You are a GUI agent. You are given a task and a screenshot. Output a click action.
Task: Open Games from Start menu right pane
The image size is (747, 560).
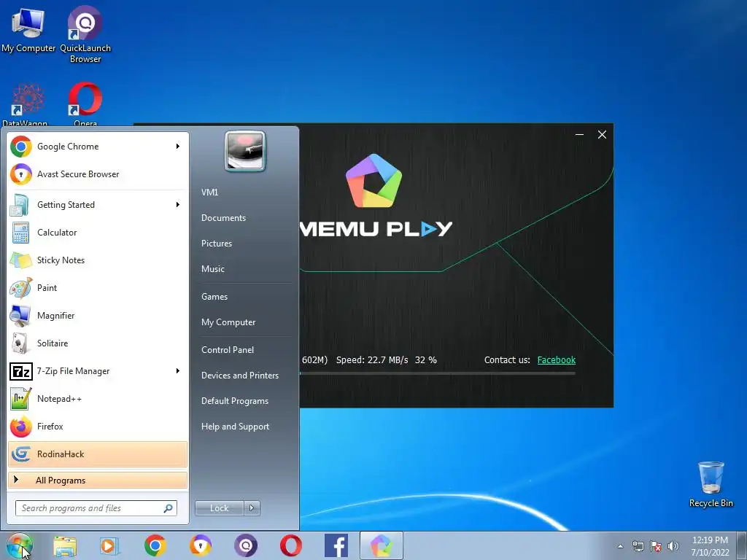coord(214,297)
